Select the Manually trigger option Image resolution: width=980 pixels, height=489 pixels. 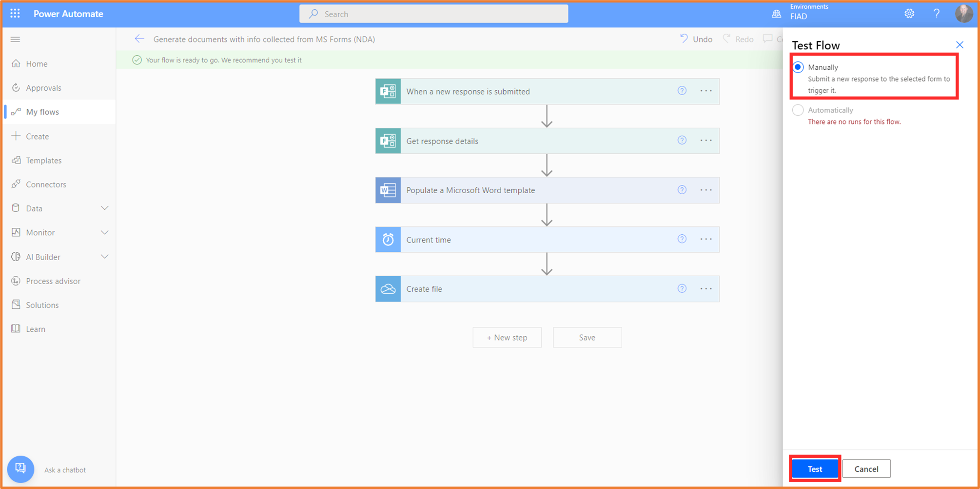(x=798, y=67)
